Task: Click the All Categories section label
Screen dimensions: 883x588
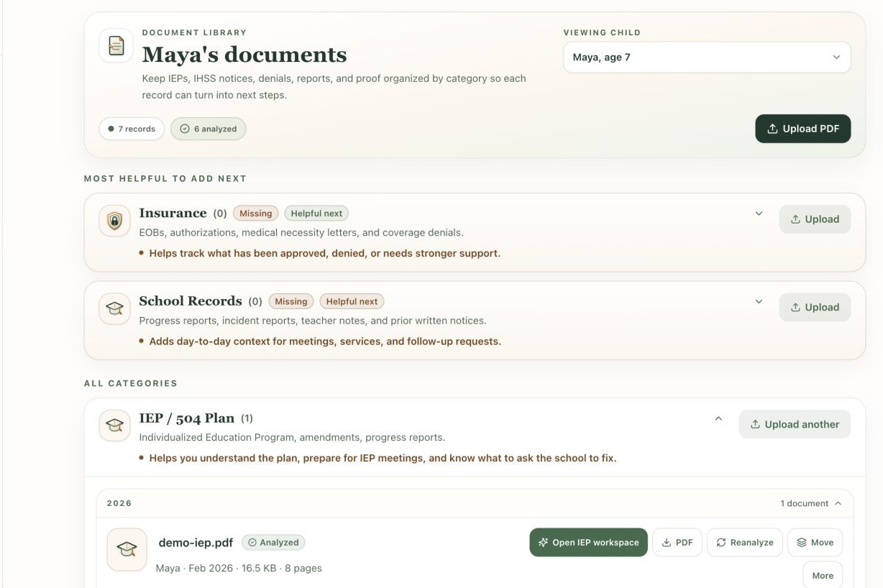Action: pos(131,383)
